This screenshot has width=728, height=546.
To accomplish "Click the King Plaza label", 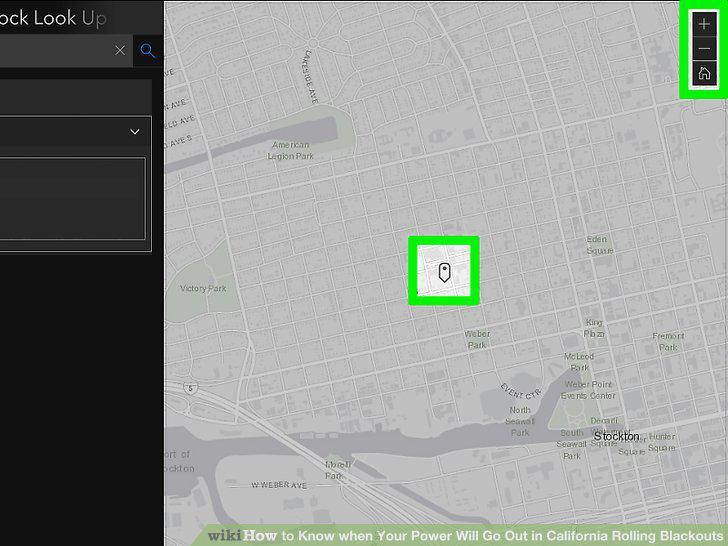I will 594,328.
